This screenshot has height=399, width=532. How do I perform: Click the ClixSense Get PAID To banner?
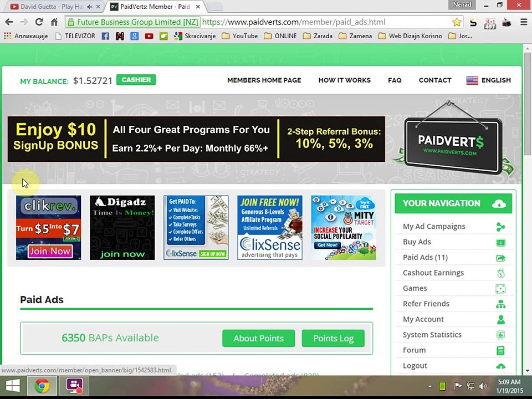tap(196, 228)
